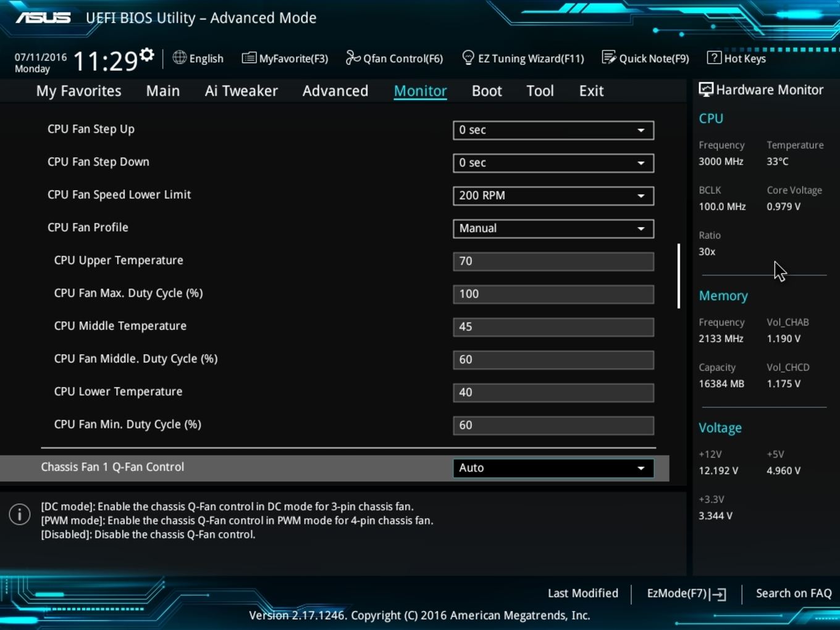Click the 0.979 V core voltage value

(x=784, y=206)
